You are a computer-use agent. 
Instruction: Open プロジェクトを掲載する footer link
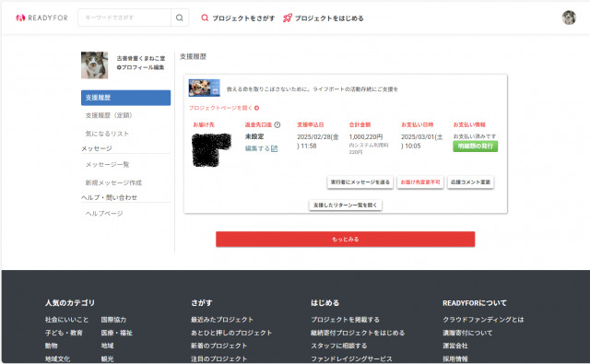345,320
